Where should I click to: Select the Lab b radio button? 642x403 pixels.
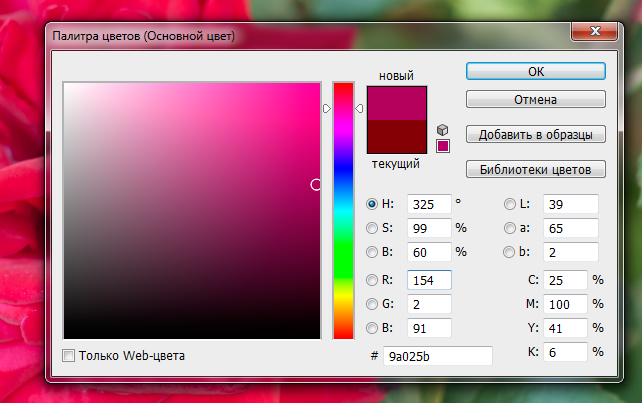[509, 252]
